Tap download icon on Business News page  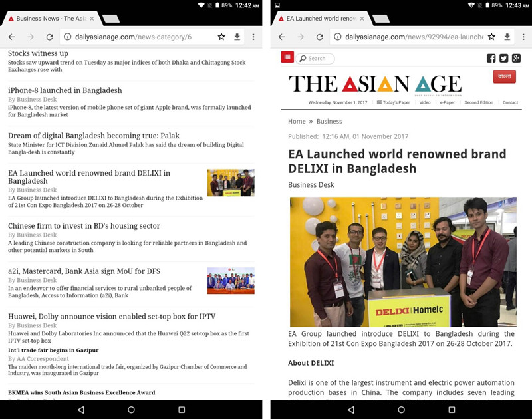pyautogui.click(x=237, y=37)
